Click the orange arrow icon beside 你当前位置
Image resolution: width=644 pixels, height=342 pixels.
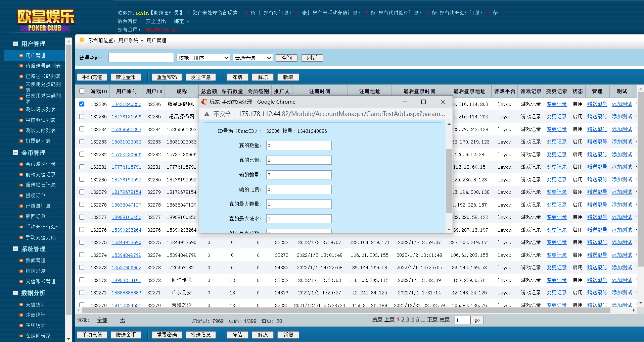pyautogui.click(x=82, y=40)
